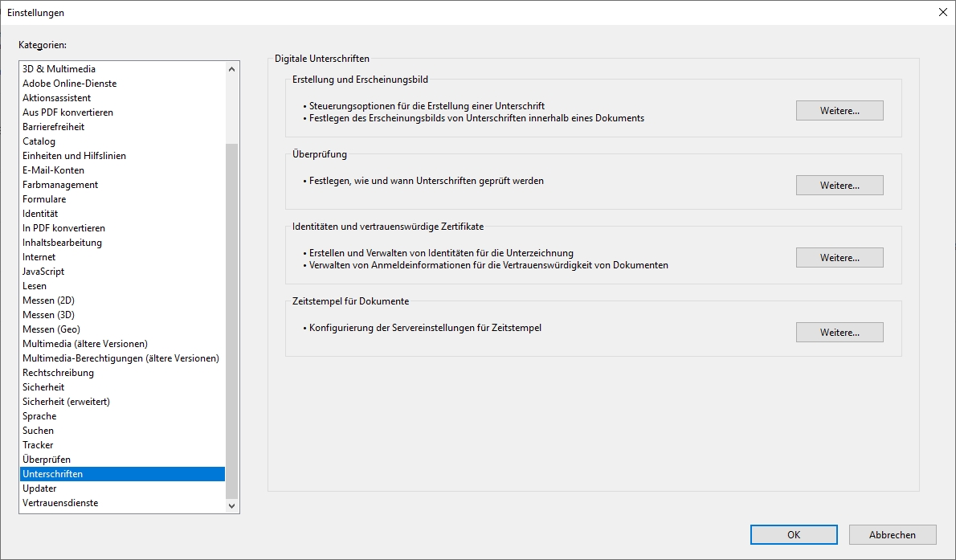Cancel the dialog with Abbrechen
The image size is (956, 560).
(892, 535)
